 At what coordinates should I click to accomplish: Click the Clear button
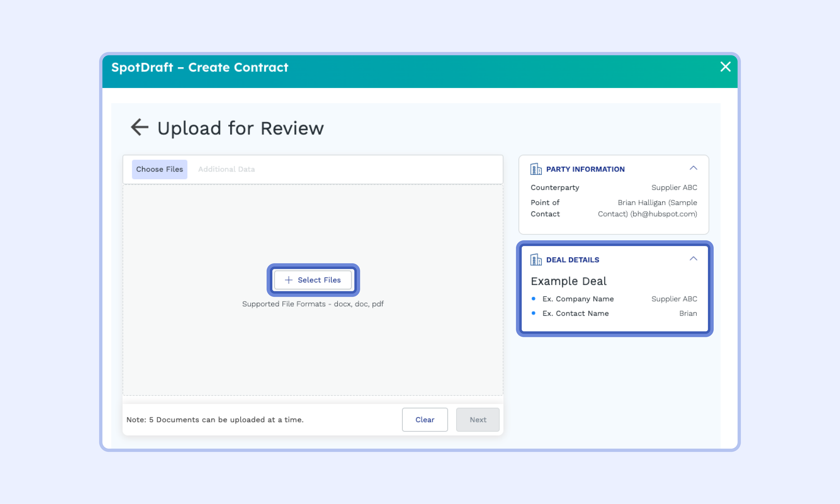(x=425, y=420)
